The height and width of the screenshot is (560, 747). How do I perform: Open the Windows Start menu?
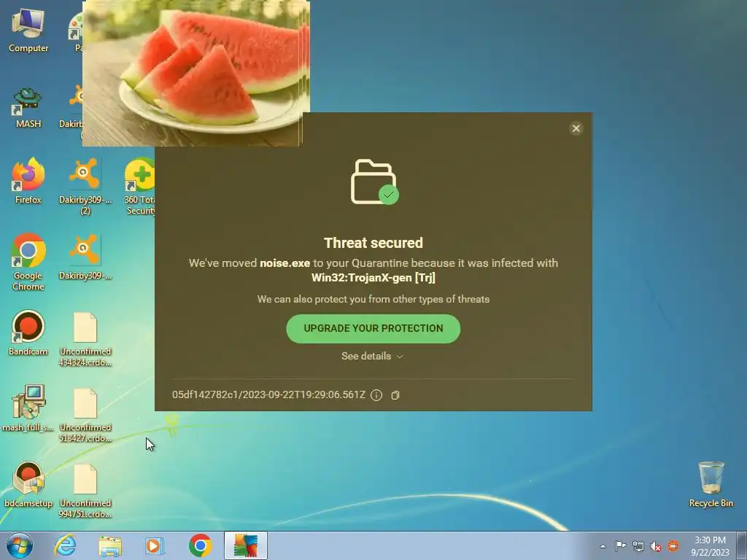(20, 545)
